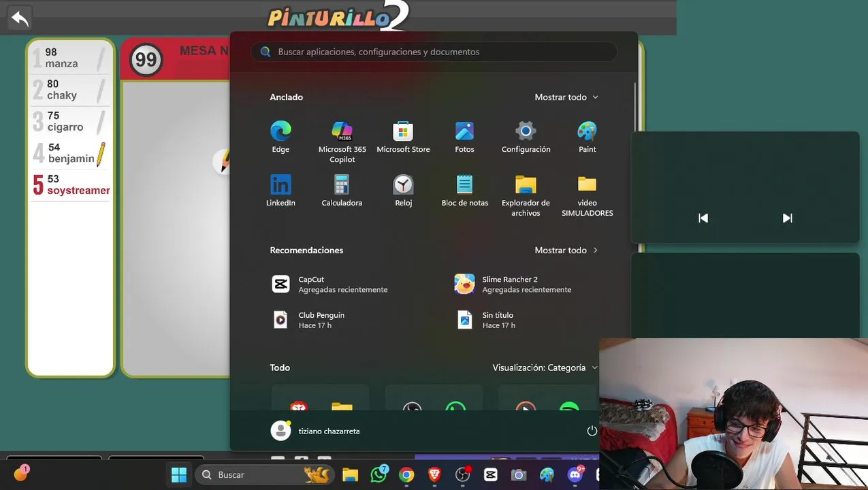Expand Mostrar todo for Anclado apps
868x490 pixels.
click(x=566, y=97)
